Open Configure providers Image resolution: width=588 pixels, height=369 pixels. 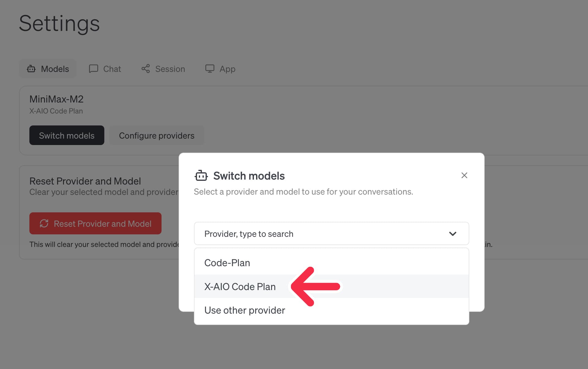[x=156, y=136]
